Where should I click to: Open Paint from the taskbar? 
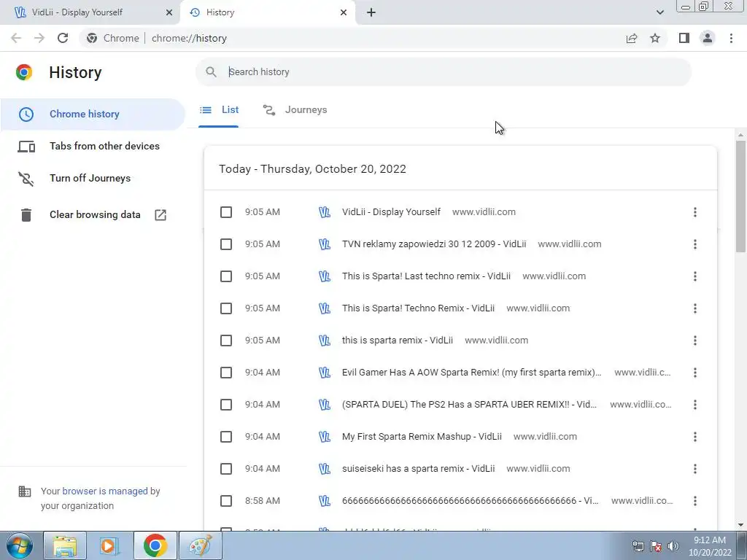[200, 545]
